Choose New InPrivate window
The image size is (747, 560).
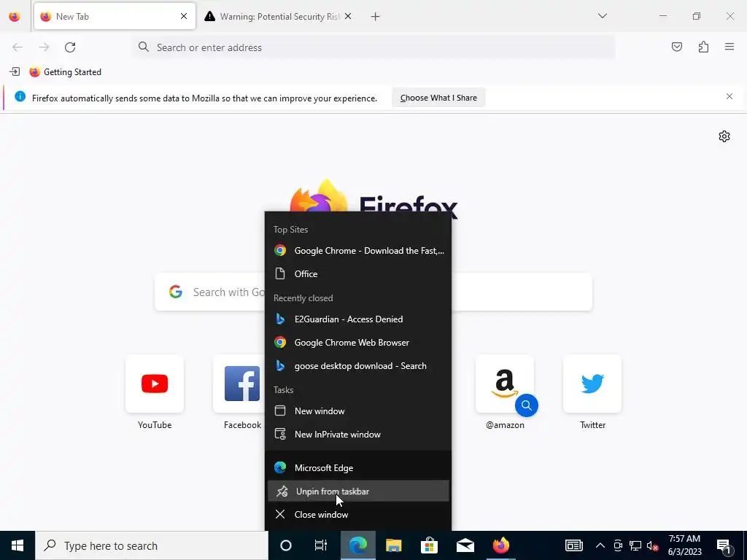point(358,435)
